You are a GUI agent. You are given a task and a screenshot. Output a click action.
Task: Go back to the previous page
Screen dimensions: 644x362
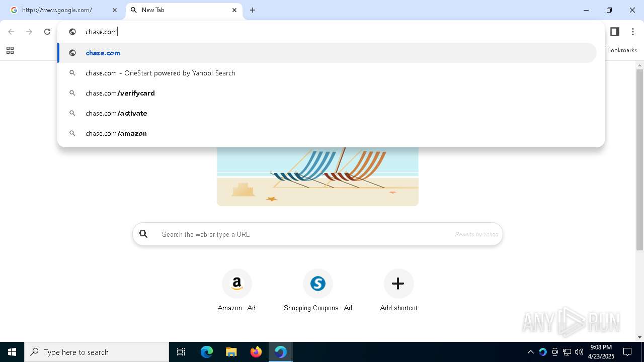click(x=11, y=32)
